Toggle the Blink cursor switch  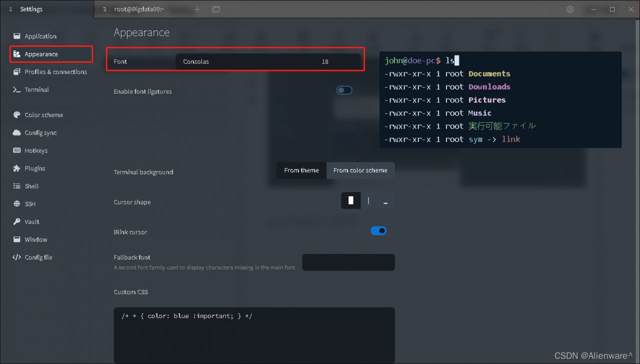[x=378, y=230]
